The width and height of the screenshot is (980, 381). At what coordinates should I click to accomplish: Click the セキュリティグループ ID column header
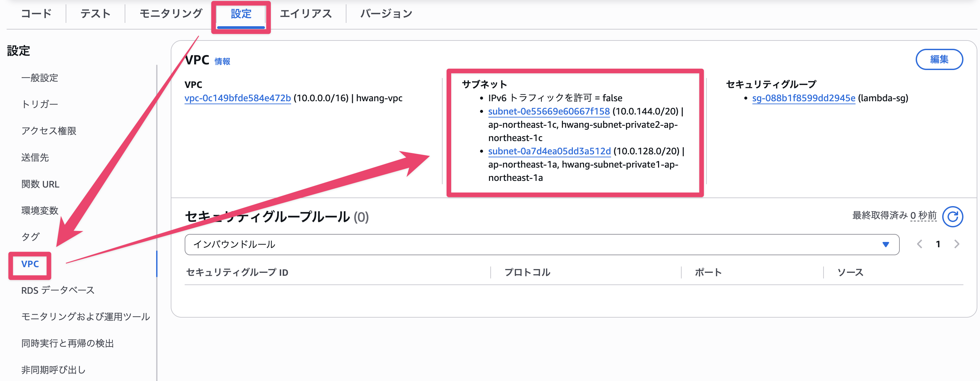pyautogui.click(x=237, y=272)
